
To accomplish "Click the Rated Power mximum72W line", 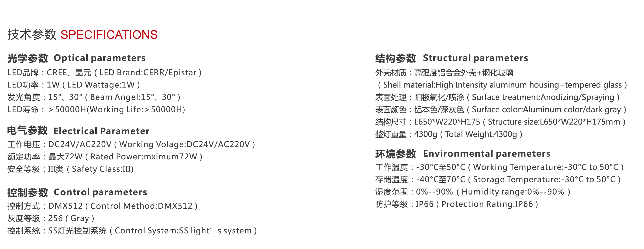I will coord(105,157).
